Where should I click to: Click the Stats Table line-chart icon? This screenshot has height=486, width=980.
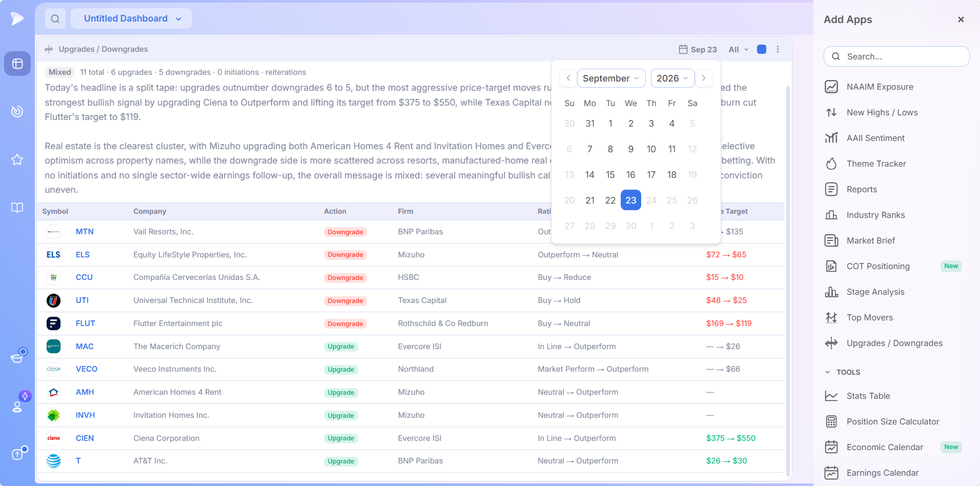click(x=831, y=396)
